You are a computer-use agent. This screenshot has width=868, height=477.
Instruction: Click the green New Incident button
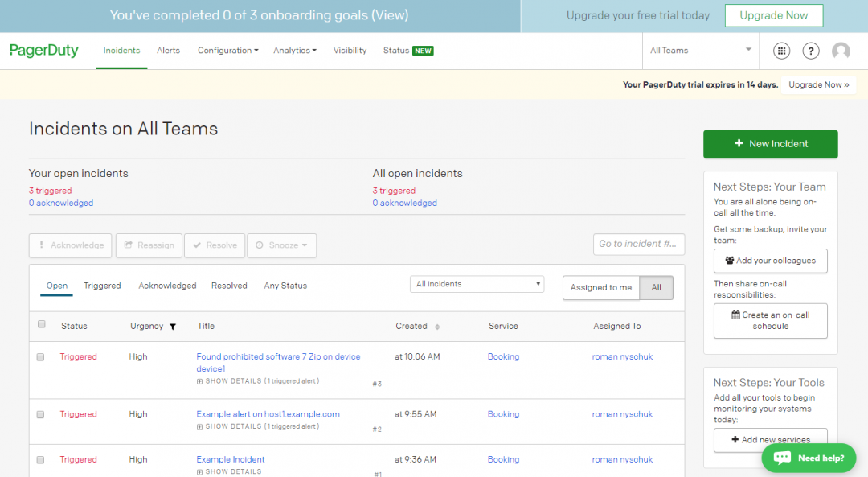(770, 144)
